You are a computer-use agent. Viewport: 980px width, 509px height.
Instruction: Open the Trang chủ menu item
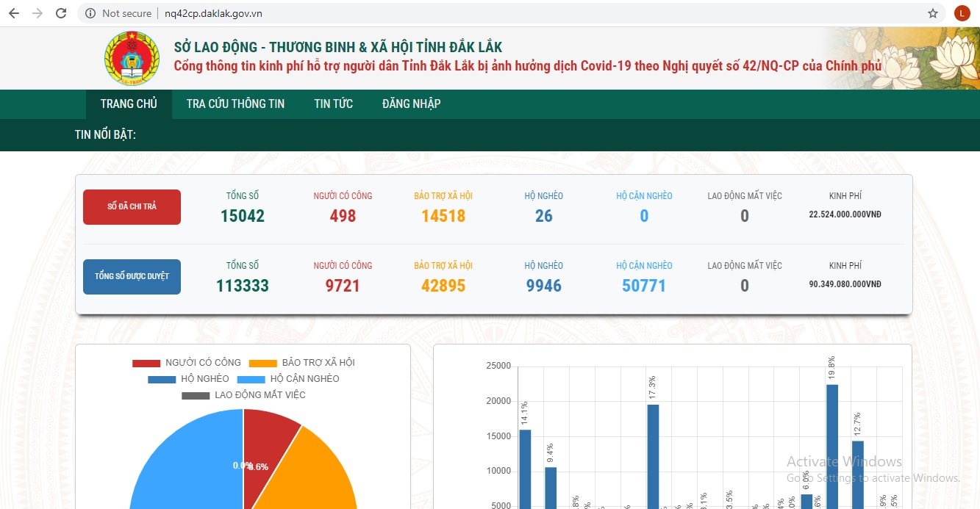click(x=129, y=104)
